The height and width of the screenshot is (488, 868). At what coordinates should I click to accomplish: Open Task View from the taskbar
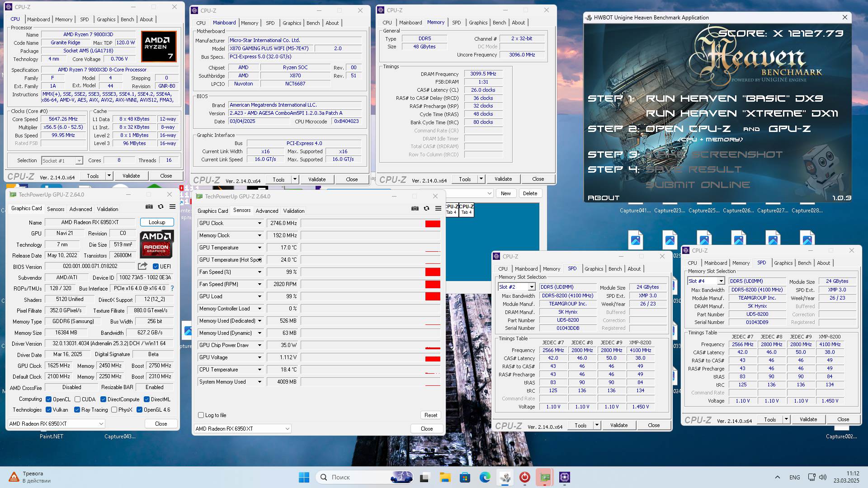coord(424,477)
